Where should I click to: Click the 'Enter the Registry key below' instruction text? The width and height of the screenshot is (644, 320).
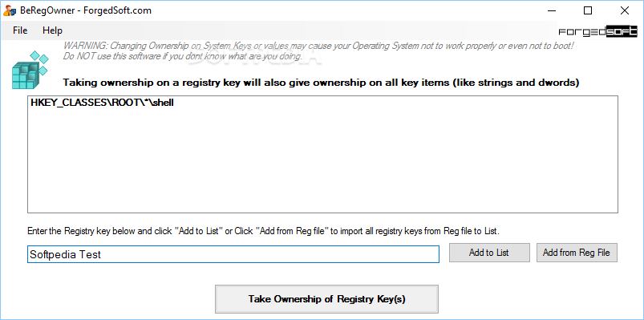263,231
